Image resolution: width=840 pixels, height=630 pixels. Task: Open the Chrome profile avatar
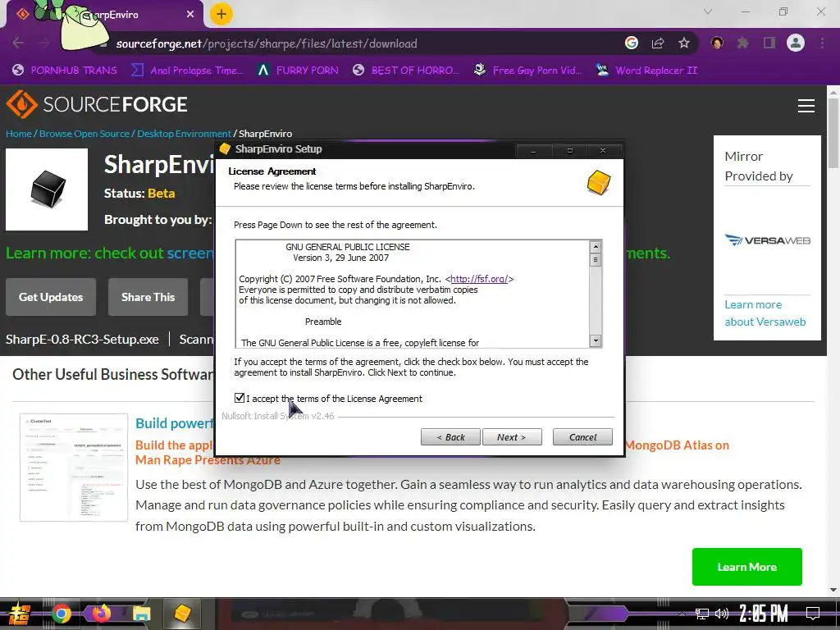tap(796, 43)
